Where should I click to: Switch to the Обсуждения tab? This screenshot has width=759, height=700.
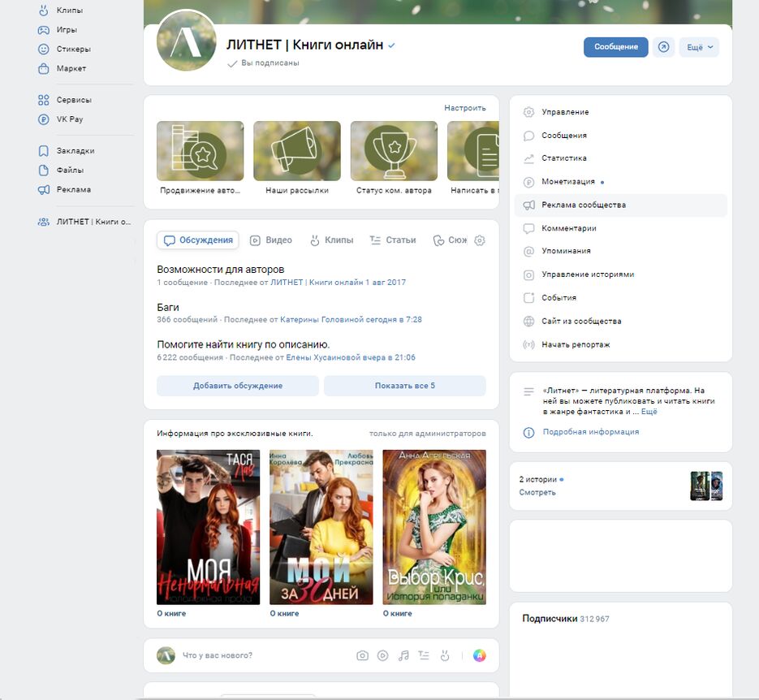[198, 240]
